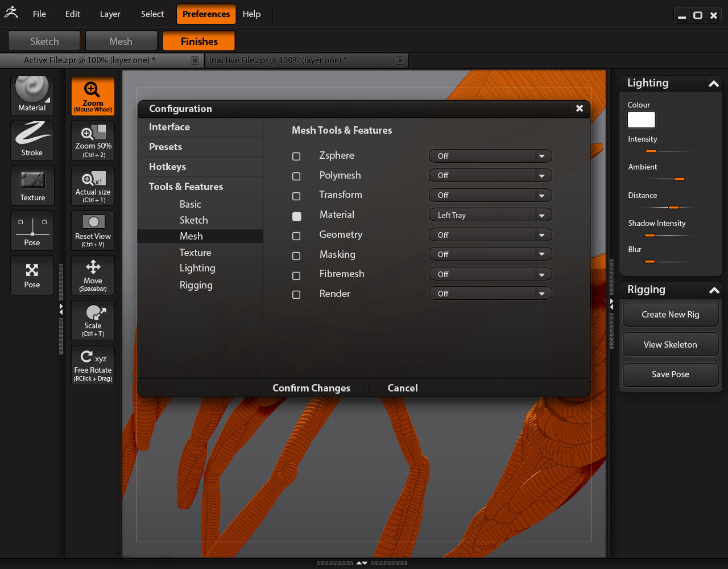Click the white Lighting Colour swatch
This screenshot has width=728, height=569.
[x=641, y=119]
